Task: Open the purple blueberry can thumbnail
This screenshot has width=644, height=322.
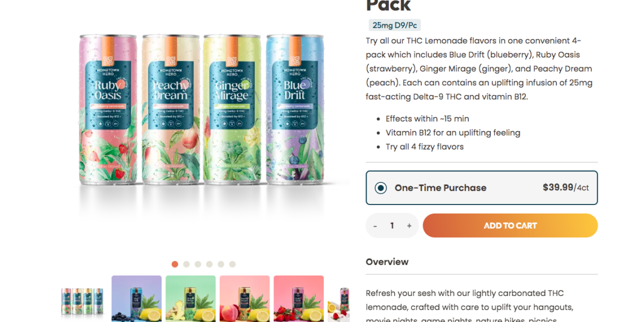Action: (136, 299)
